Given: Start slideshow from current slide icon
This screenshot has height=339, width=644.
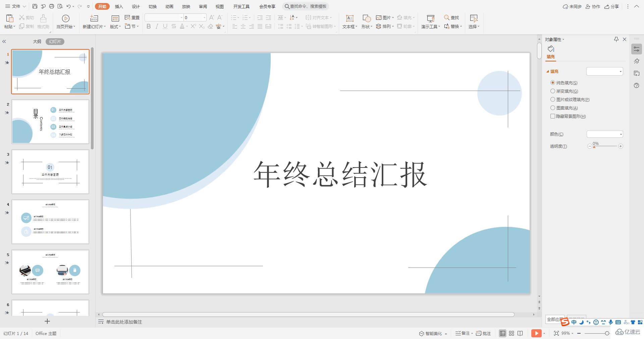Looking at the screenshot, I should click(x=66, y=18).
